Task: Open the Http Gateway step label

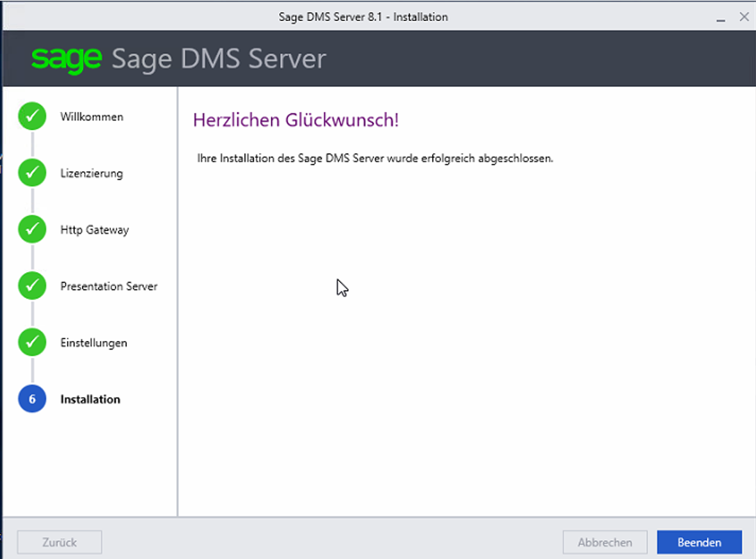Action: click(95, 230)
